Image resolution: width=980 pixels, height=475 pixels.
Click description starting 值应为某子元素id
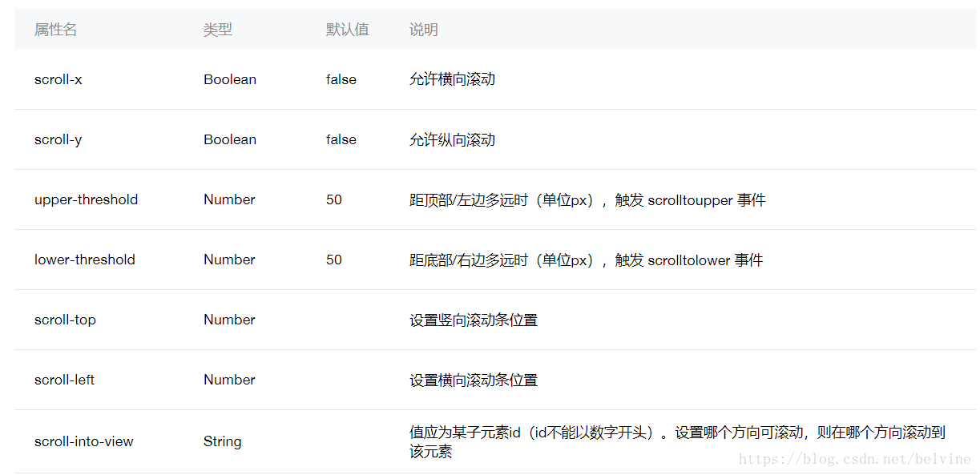[678, 441]
